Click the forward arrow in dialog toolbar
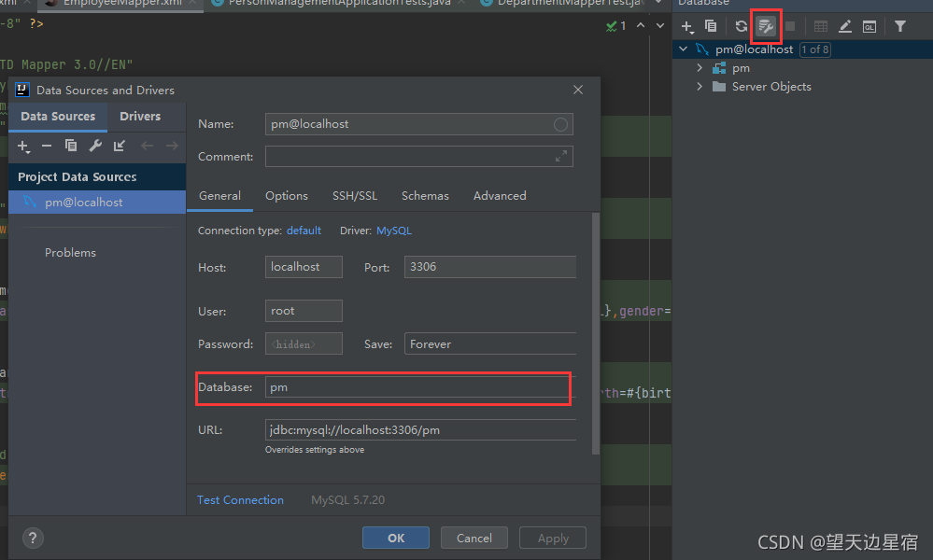The height and width of the screenshot is (560, 933). coord(172,146)
